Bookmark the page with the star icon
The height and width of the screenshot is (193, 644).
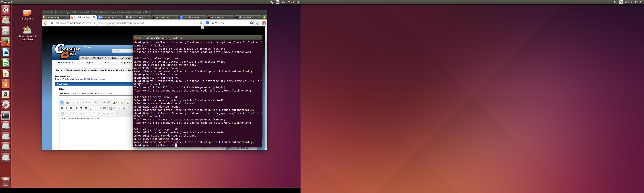click(x=194, y=23)
